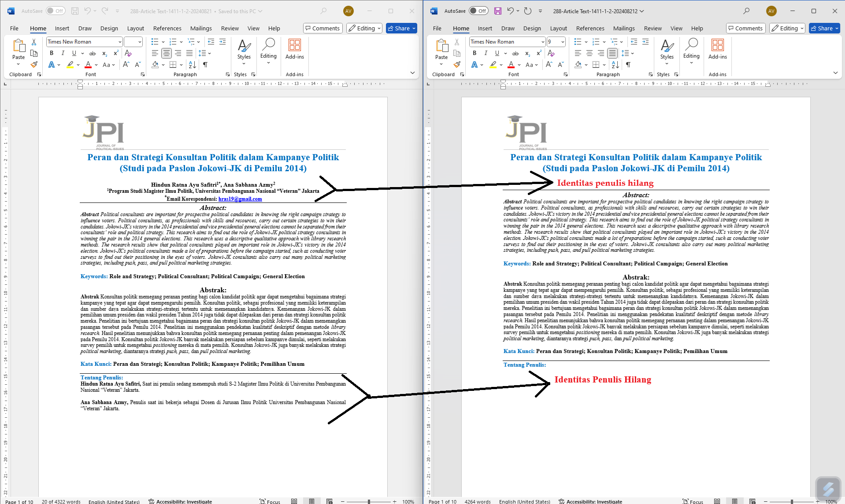
Task: Switch to the Insert tab in right window
Action: point(485,28)
